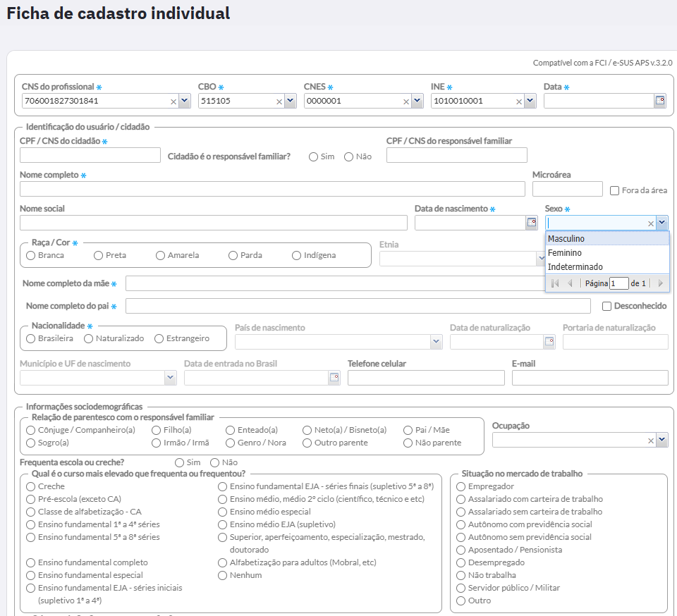677x616 pixels.
Task: Clear the INE field with X
Action: click(518, 101)
